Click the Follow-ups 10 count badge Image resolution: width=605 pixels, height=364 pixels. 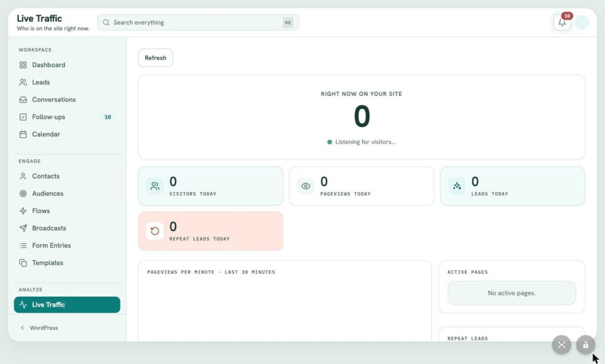(108, 117)
